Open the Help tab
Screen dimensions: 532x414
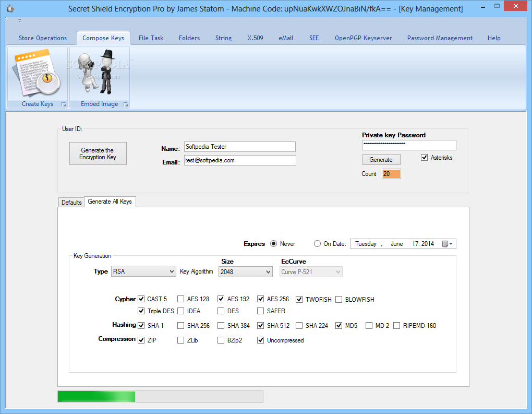[494, 38]
